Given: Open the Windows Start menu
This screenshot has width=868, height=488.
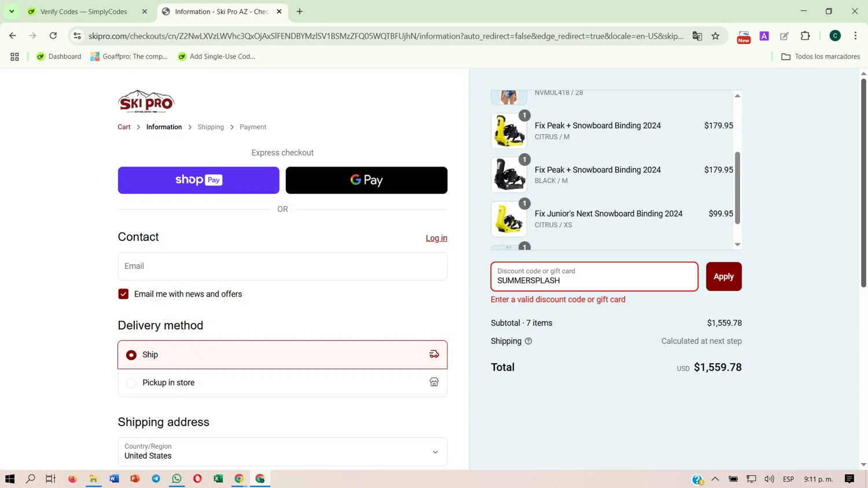Looking at the screenshot, I should [10, 479].
